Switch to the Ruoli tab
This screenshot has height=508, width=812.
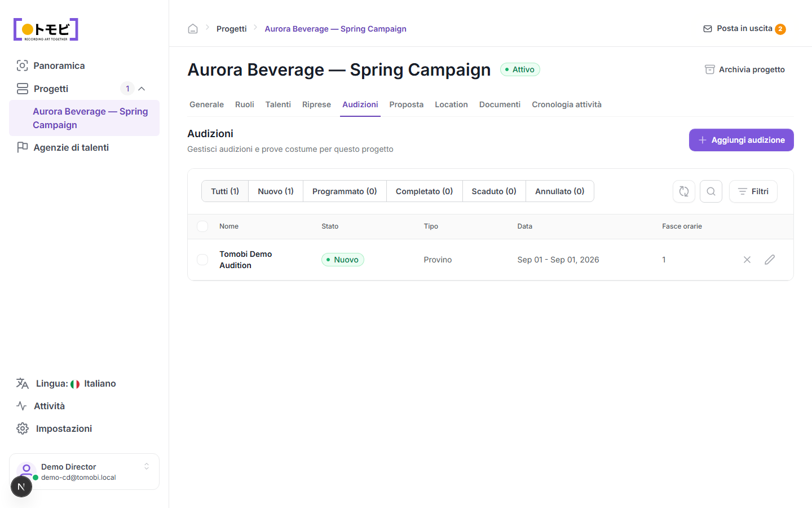[x=245, y=104]
